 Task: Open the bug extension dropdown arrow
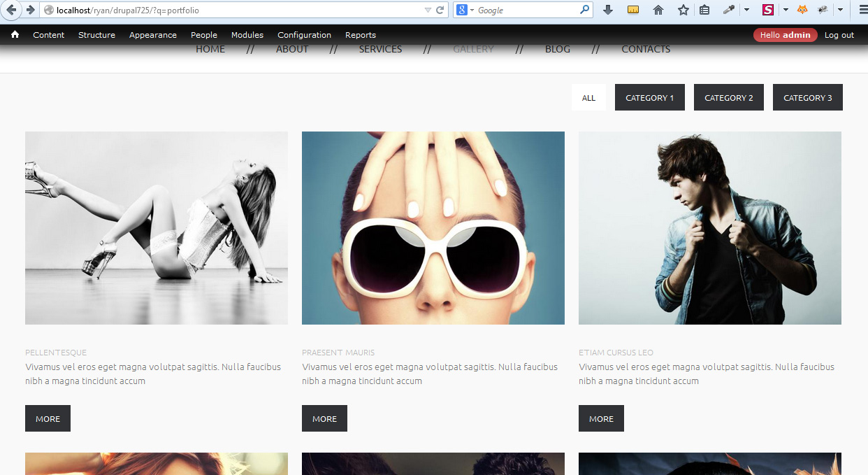[x=840, y=10]
